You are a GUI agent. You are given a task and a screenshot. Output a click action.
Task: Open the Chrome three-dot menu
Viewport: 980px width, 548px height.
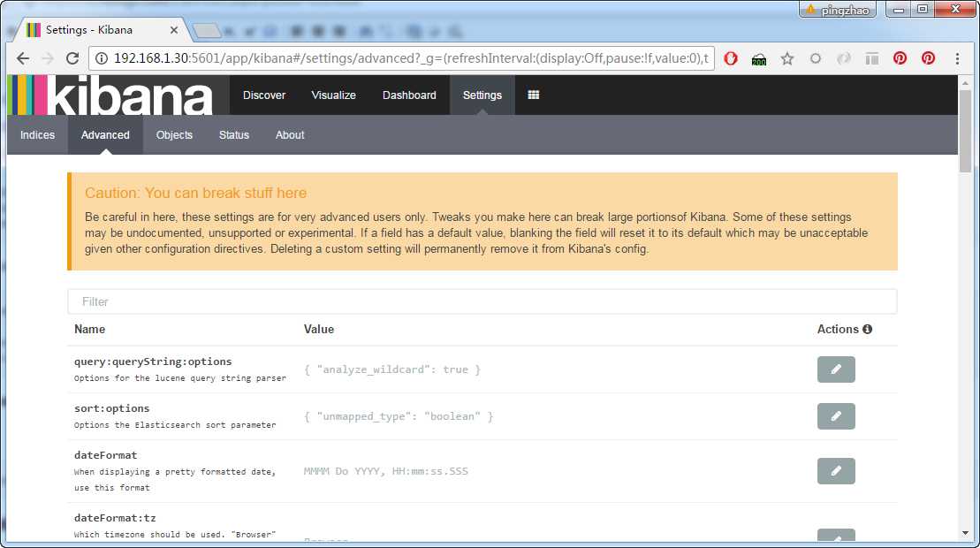958,58
